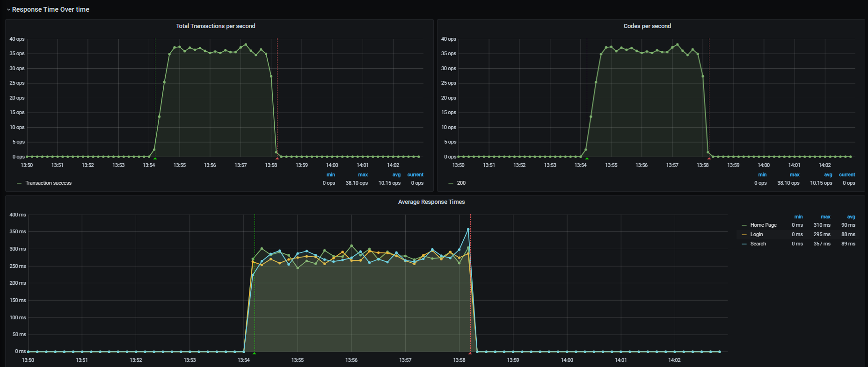Click the Response Time Over time row title
The image size is (868, 367).
(x=51, y=9)
